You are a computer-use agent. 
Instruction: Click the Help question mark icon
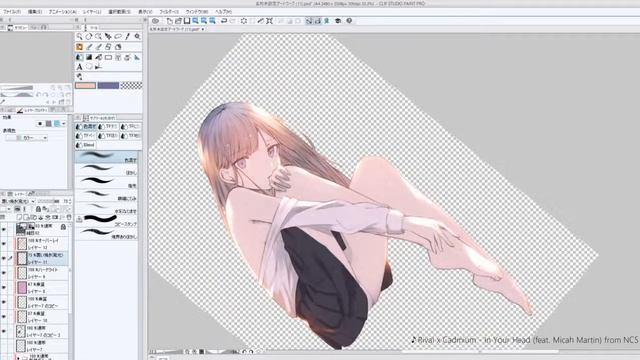pyautogui.click(x=349, y=21)
